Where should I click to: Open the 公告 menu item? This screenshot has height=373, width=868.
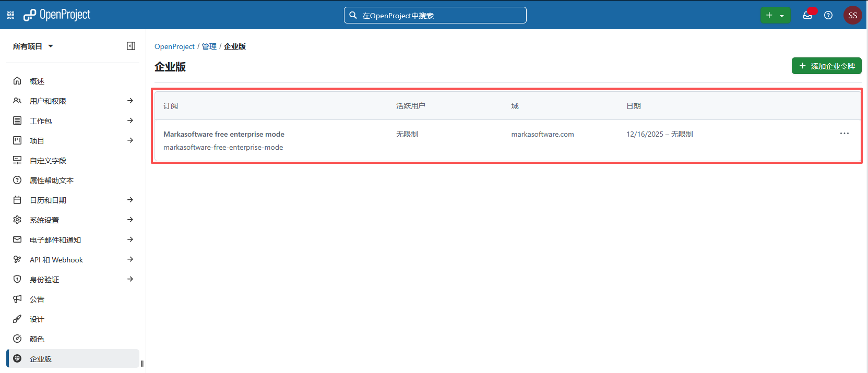(x=73, y=299)
